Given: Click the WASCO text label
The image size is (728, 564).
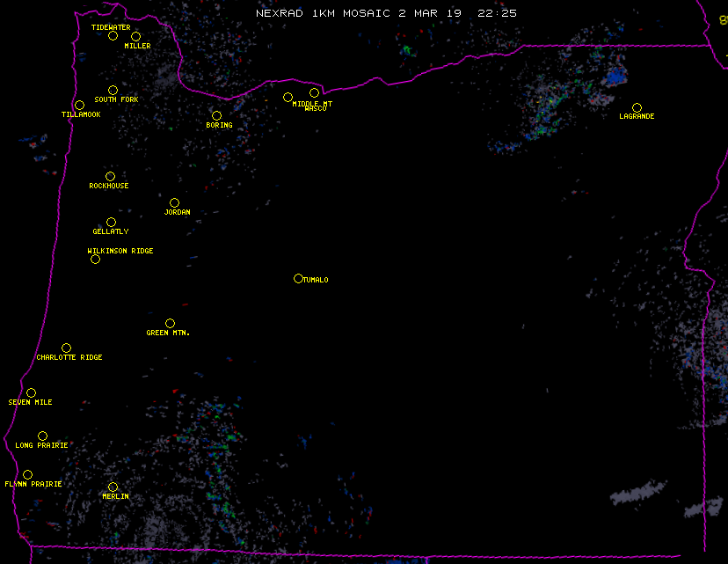Looking at the screenshot, I should pos(315,109).
